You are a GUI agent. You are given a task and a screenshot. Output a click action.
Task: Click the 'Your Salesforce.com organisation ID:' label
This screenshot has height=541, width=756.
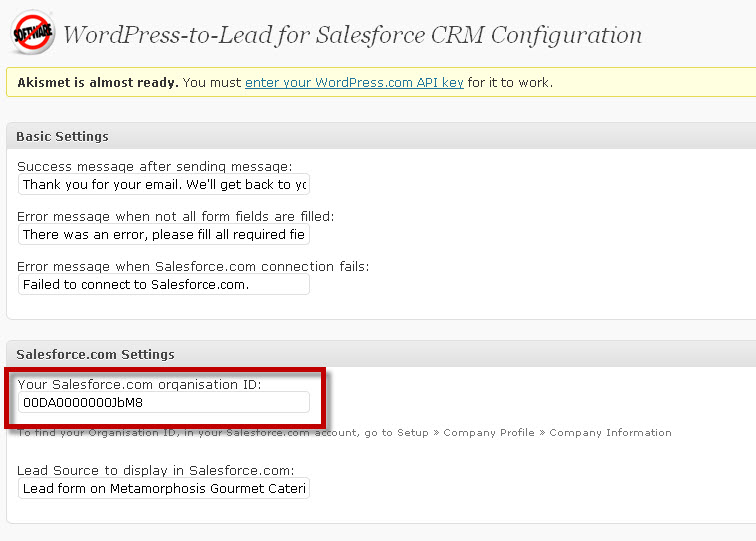(x=139, y=384)
